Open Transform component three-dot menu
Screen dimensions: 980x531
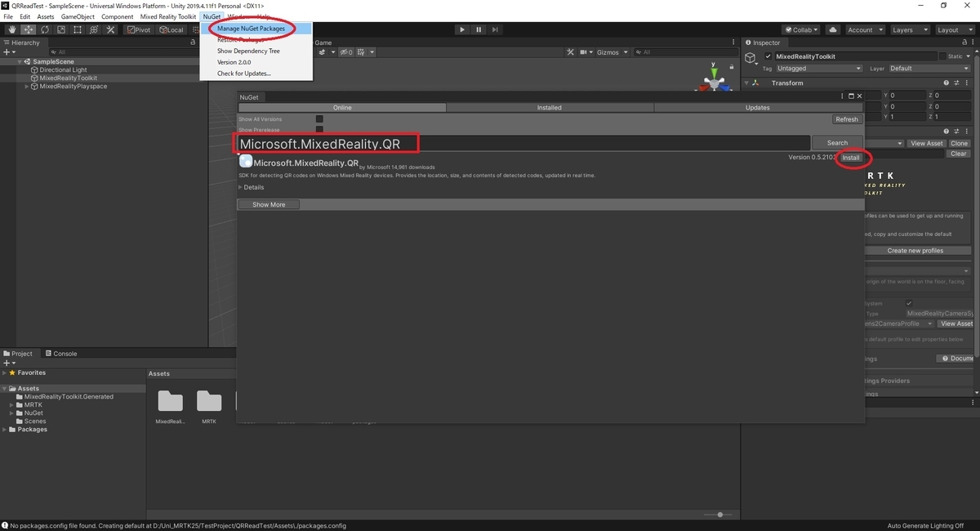[x=968, y=83]
